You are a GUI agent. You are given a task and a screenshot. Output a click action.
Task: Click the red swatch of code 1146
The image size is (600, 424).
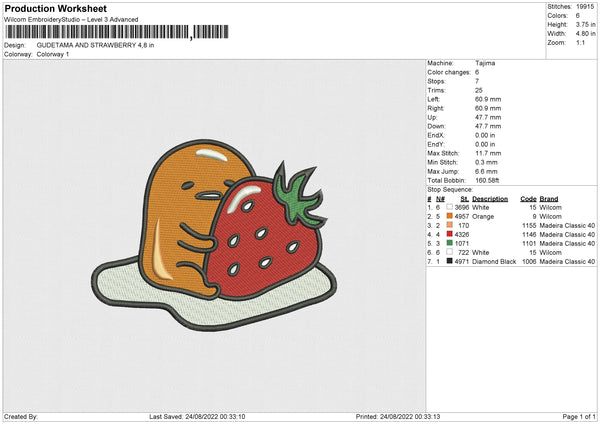coord(449,234)
